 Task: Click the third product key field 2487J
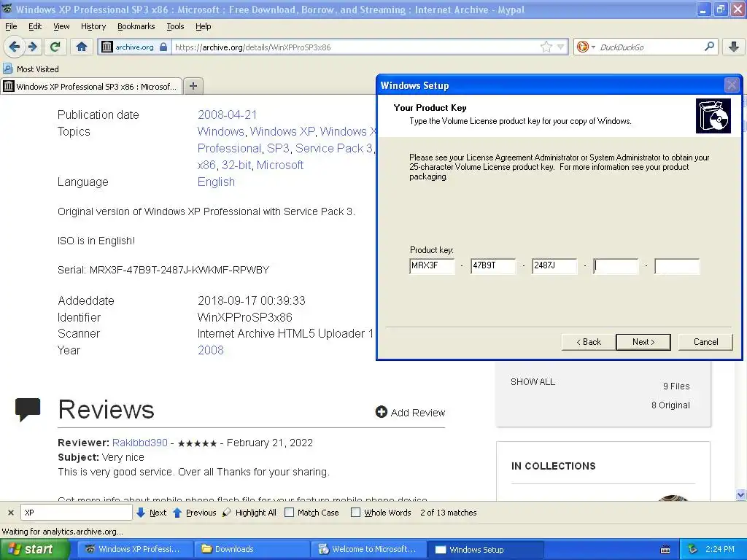coord(554,265)
